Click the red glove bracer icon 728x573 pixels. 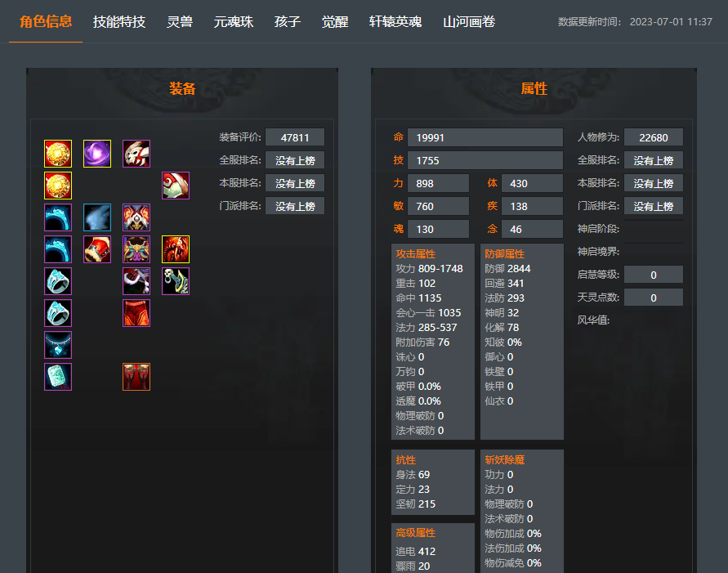pyautogui.click(x=97, y=249)
